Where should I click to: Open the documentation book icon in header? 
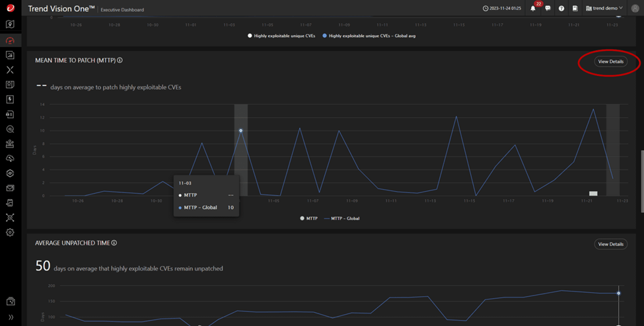click(x=575, y=8)
